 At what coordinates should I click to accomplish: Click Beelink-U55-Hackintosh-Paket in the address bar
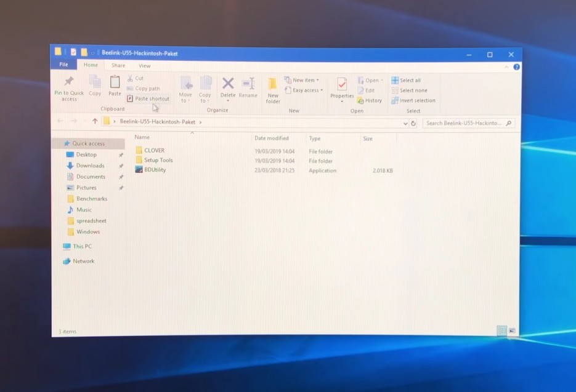[x=158, y=121]
